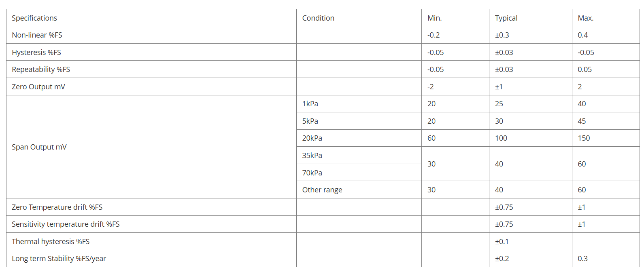This screenshot has height=272, width=644.
Task: Select the Typical column header
Action: click(506, 18)
